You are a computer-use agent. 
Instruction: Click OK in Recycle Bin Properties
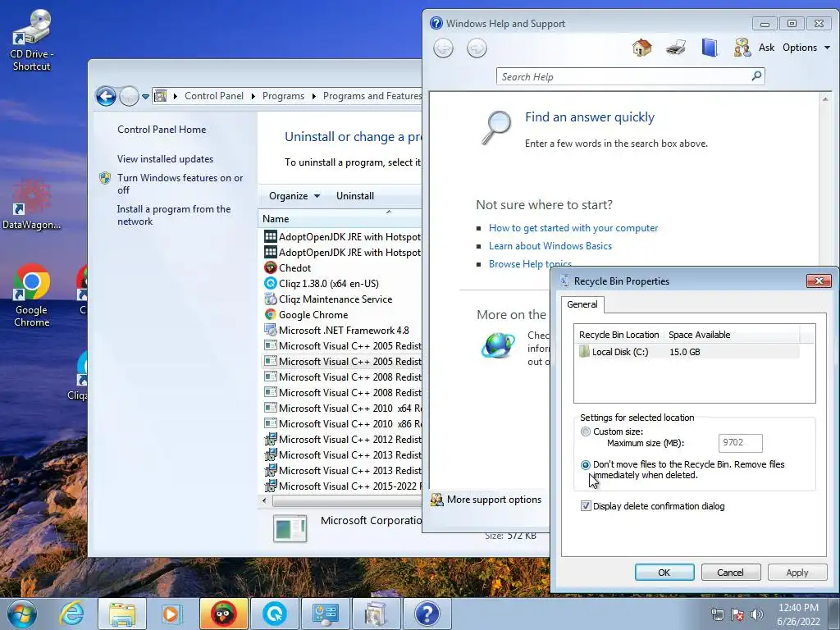pos(664,572)
